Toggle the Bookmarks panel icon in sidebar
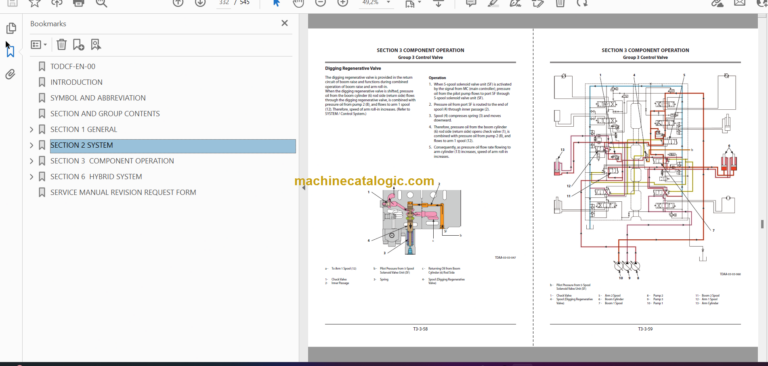768x366 pixels. tap(11, 51)
